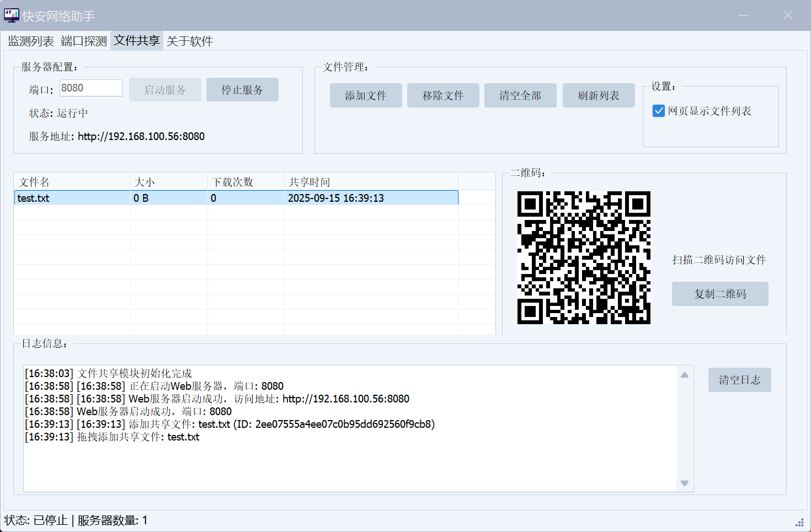Select the test.txt file row

coord(236,198)
